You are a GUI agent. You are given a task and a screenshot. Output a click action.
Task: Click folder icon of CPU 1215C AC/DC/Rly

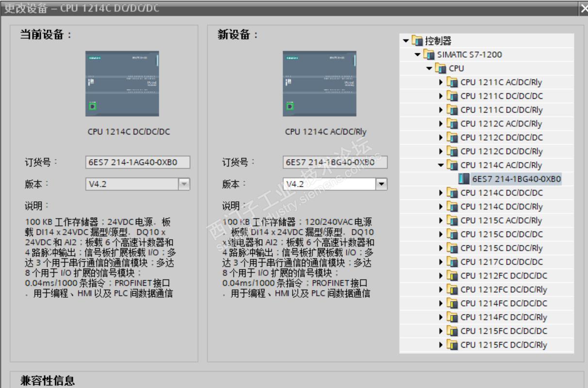pos(452,221)
